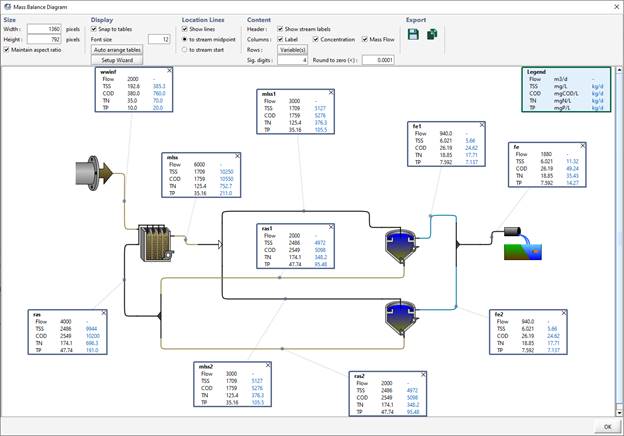Select the mlss2 table title
624x436 pixels.
(x=206, y=366)
